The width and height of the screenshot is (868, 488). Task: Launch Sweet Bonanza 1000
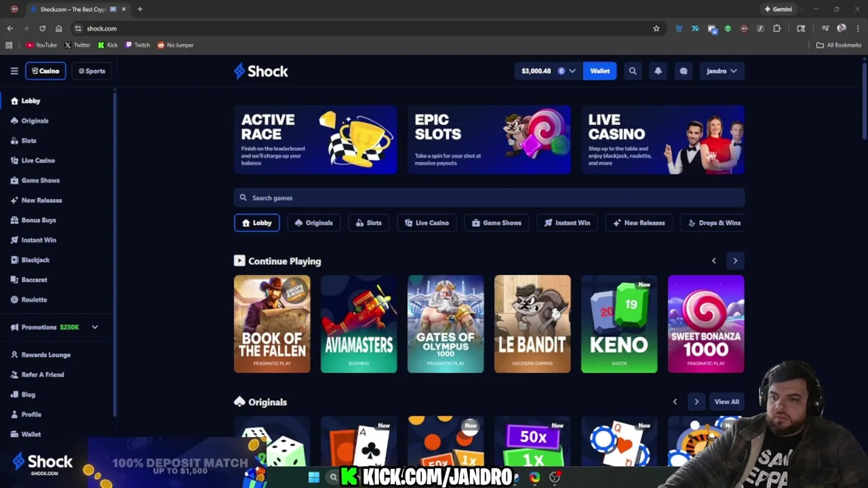point(706,324)
